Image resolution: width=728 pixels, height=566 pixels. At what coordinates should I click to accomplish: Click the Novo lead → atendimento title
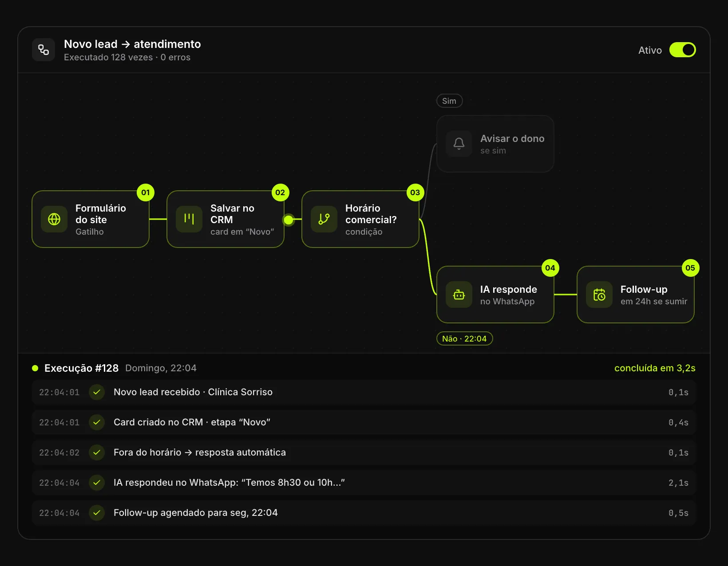(x=132, y=44)
